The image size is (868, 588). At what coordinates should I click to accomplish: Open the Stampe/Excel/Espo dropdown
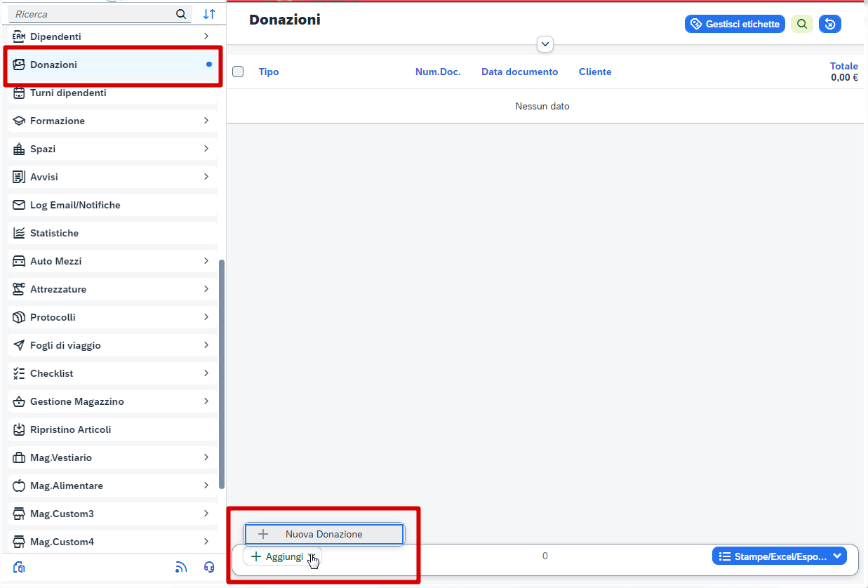[x=779, y=556]
